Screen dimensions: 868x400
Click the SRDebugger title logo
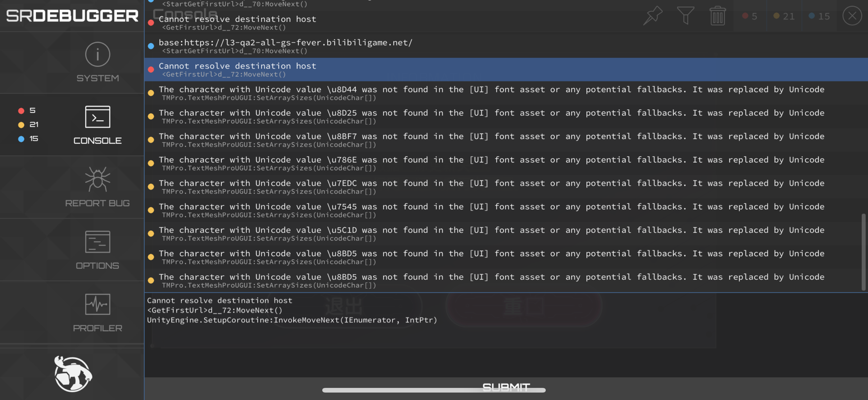point(72,16)
